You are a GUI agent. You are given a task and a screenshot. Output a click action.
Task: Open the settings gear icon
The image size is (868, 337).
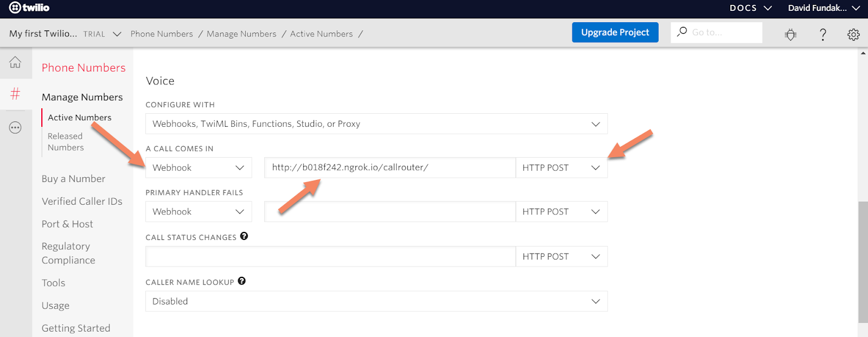point(853,35)
